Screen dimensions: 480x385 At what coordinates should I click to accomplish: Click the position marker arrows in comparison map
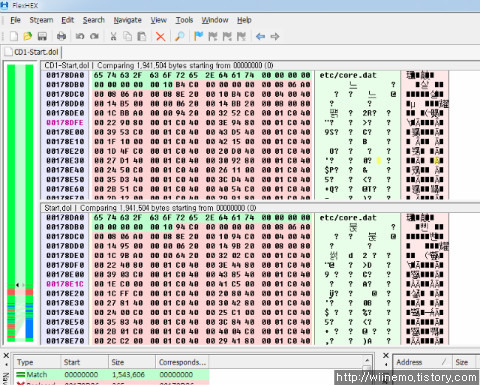tap(20, 285)
